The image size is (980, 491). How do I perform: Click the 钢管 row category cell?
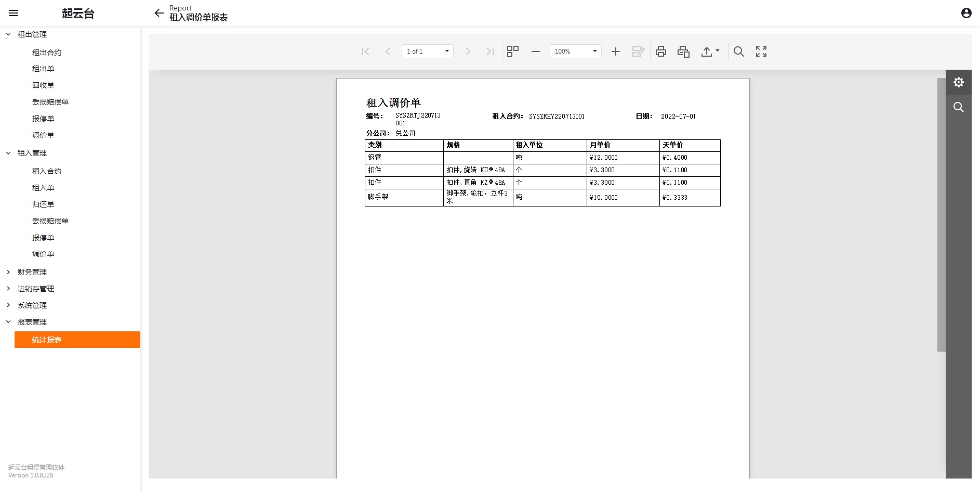point(404,158)
